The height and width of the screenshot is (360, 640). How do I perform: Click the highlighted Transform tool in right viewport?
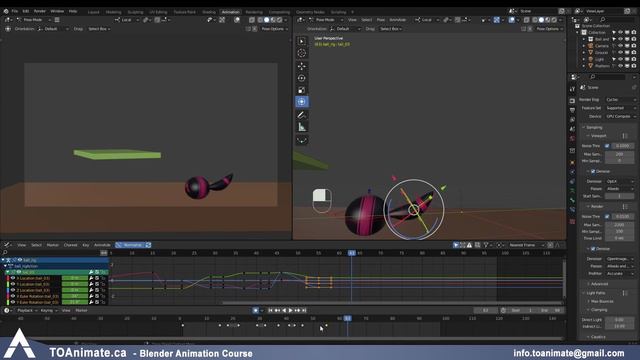[x=302, y=102]
